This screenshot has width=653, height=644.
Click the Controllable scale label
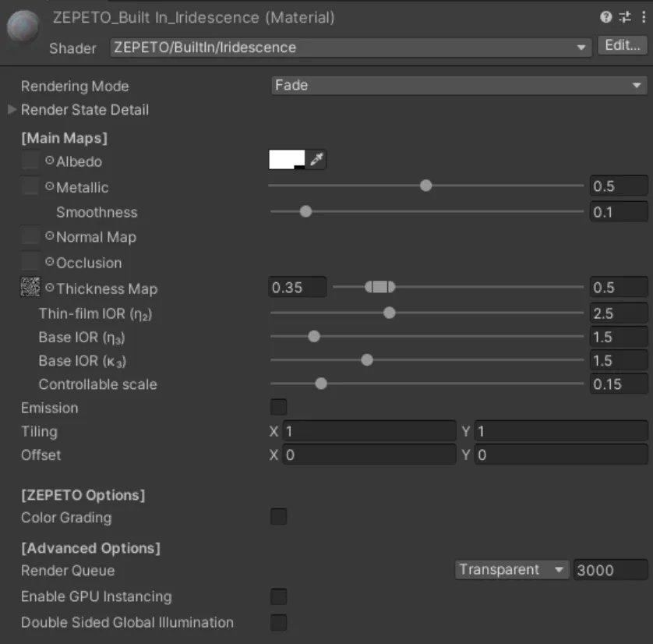98,384
